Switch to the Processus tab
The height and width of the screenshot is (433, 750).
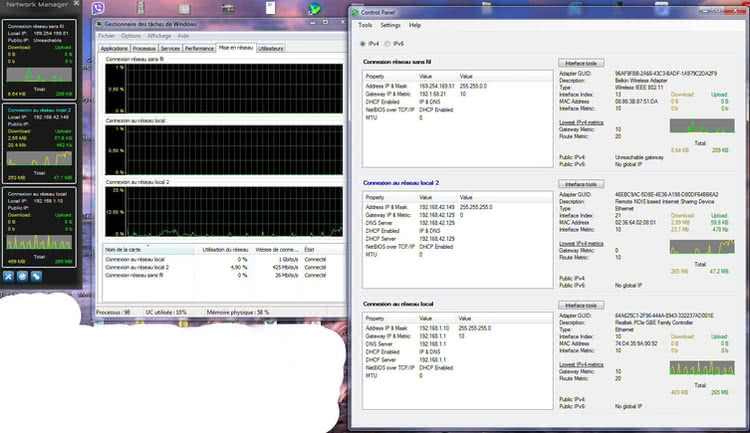click(144, 48)
